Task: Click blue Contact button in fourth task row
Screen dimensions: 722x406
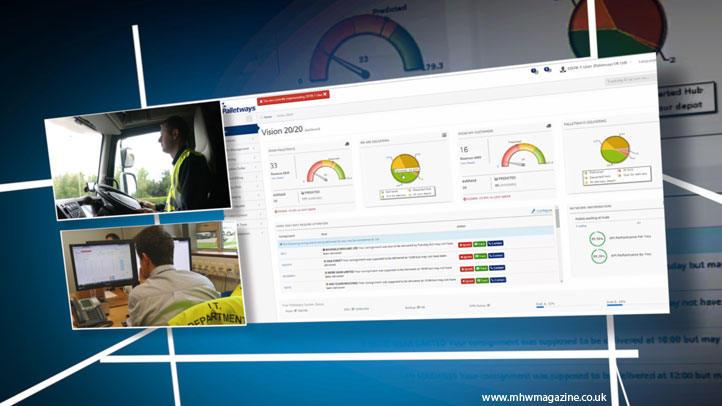Action: (498, 280)
